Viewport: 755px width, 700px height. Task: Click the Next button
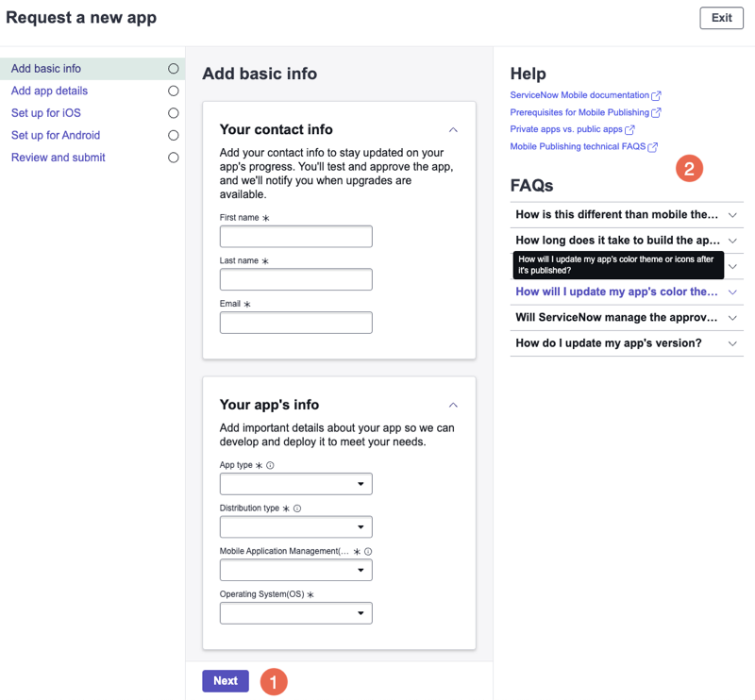point(226,681)
